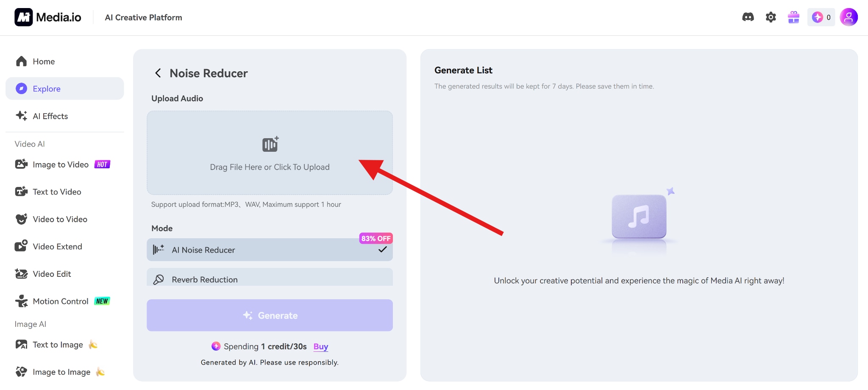
Task: Go back using the Noise Reducer arrow
Action: click(158, 73)
